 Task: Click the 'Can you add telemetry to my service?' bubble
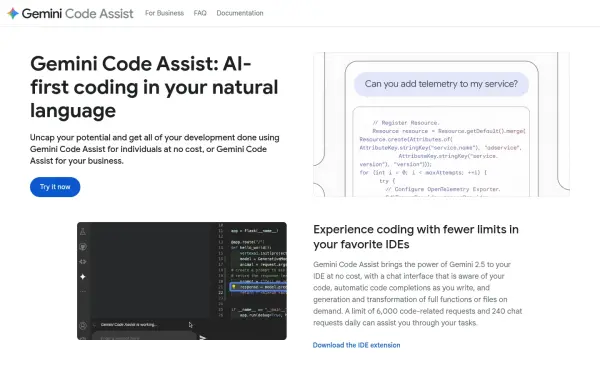[441, 84]
